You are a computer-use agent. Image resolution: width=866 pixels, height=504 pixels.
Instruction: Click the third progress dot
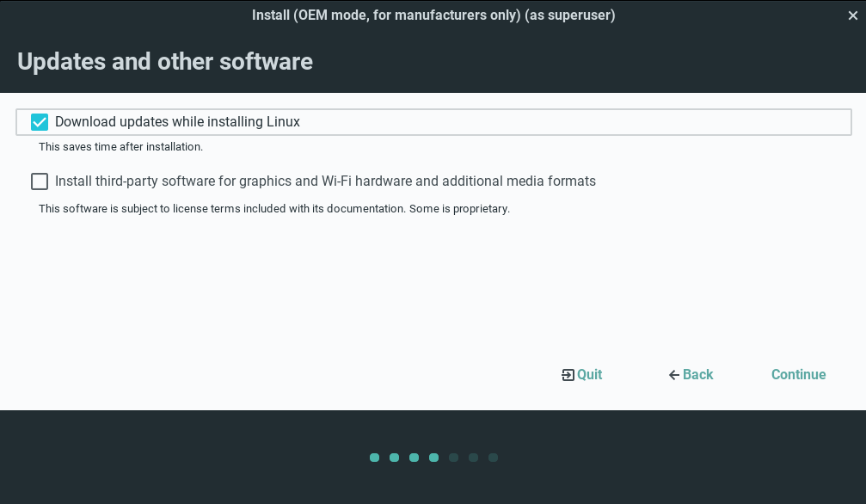(414, 458)
